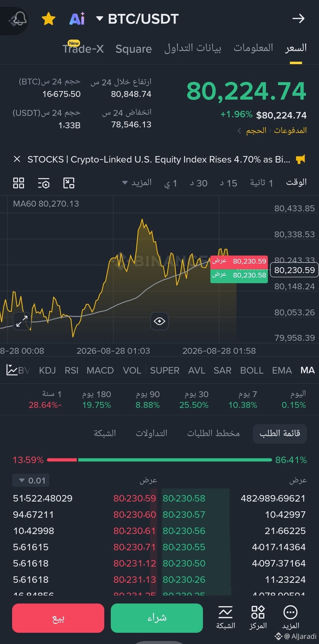319x644 pixels.
Task: Tap the arrow icon at top right
Action: pyautogui.click(x=298, y=19)
